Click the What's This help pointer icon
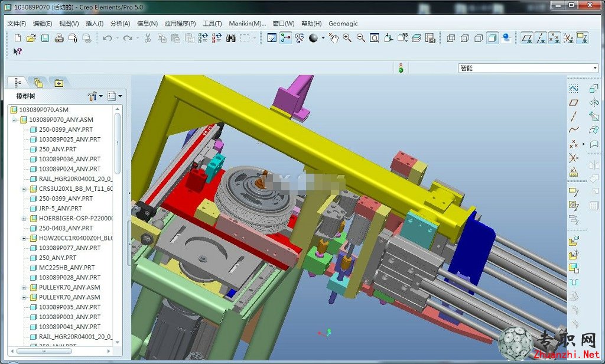Screen dimensions: 605x364 17,51
